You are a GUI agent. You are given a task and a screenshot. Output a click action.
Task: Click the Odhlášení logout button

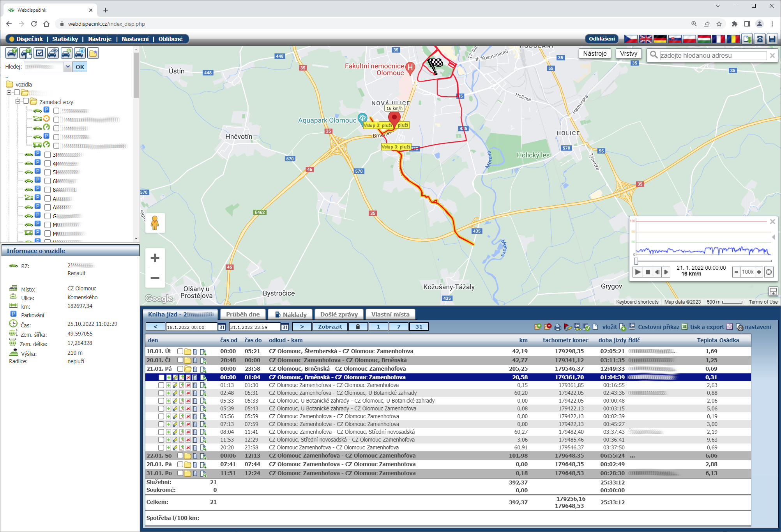tap(601, 39)
